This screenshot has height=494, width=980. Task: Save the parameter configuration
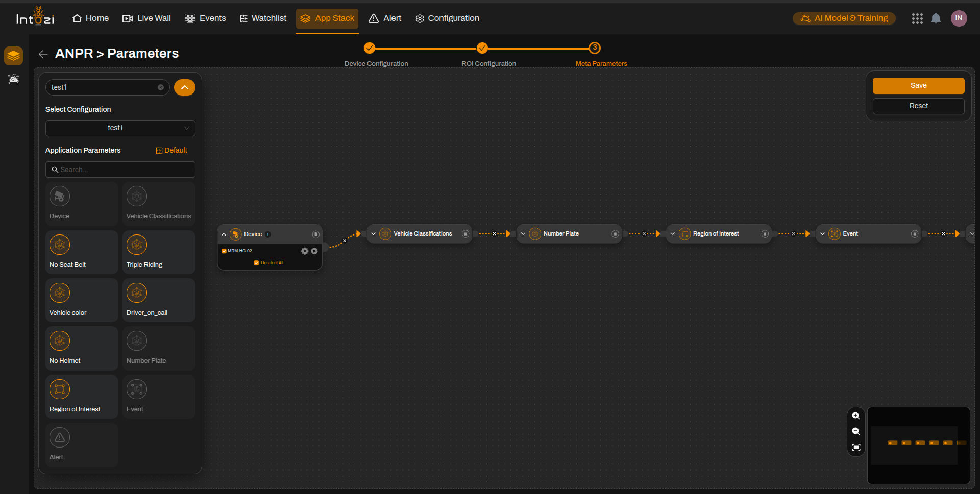pyautogui.click(x=918, y=86)
